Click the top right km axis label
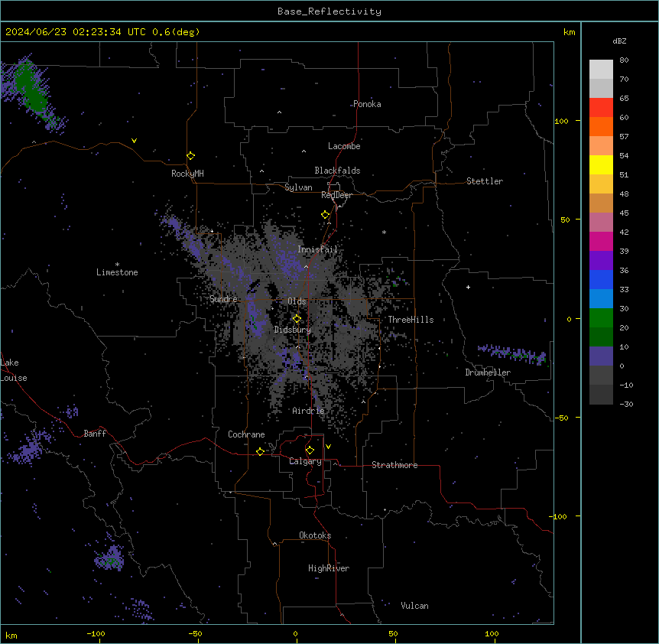This screenshot has height=644, width=659. point(569,32)
